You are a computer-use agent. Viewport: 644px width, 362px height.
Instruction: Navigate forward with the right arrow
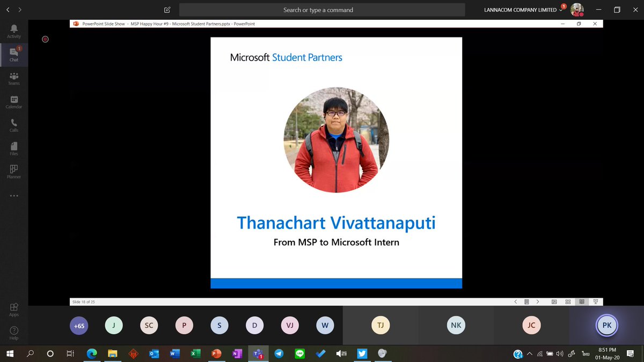[20, 10]
